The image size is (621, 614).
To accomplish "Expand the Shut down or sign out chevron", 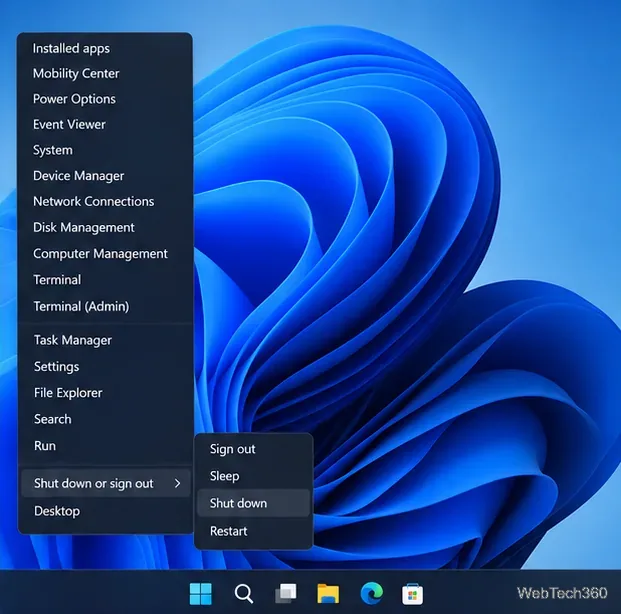I will (177, 483).
